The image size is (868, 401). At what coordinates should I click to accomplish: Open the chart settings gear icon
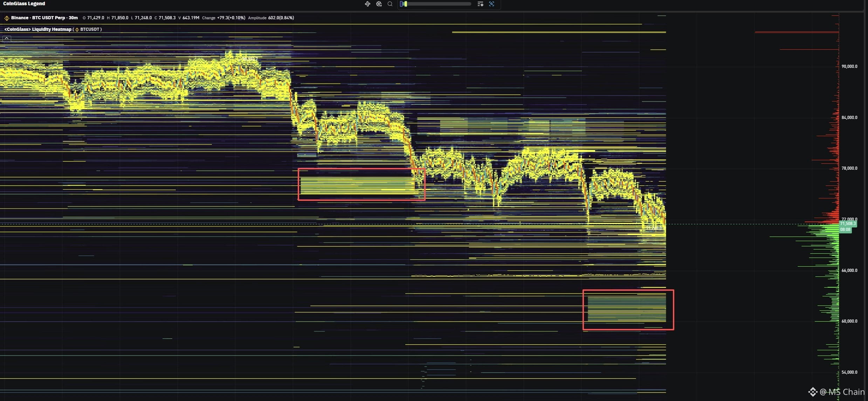click(x=379, y=4)
